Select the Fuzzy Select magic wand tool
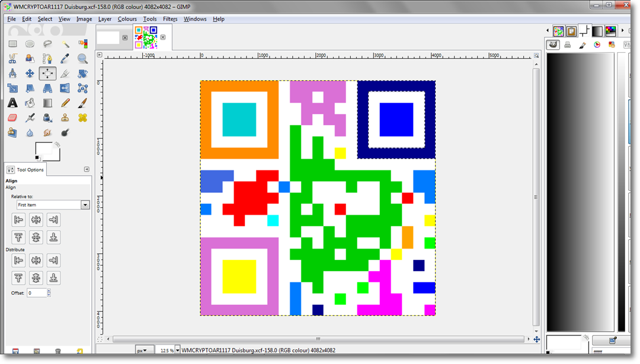The height and width of the screenshot is (364, 640). [x=65, y=44]
